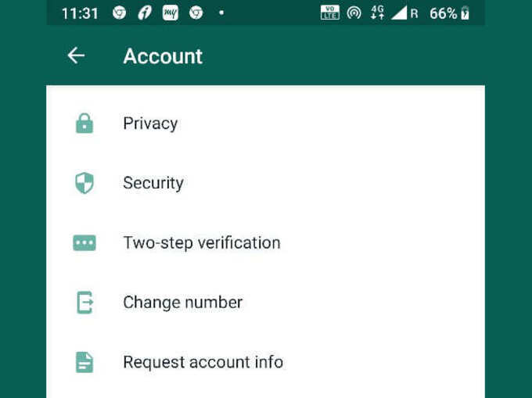Tap the clock showing 11:31

click(x=80, y=13)
